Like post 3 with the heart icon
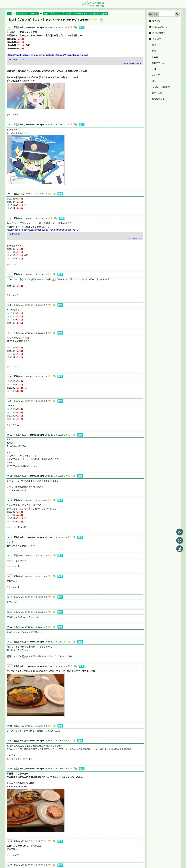This screenshot has width=186, height=868. (x=49, y=194)
